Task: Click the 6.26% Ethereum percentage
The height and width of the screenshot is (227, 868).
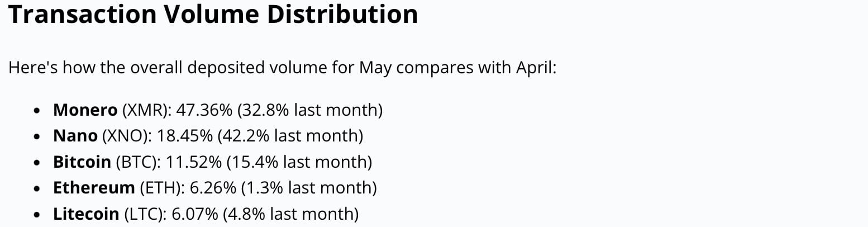Action: (213, 188)
